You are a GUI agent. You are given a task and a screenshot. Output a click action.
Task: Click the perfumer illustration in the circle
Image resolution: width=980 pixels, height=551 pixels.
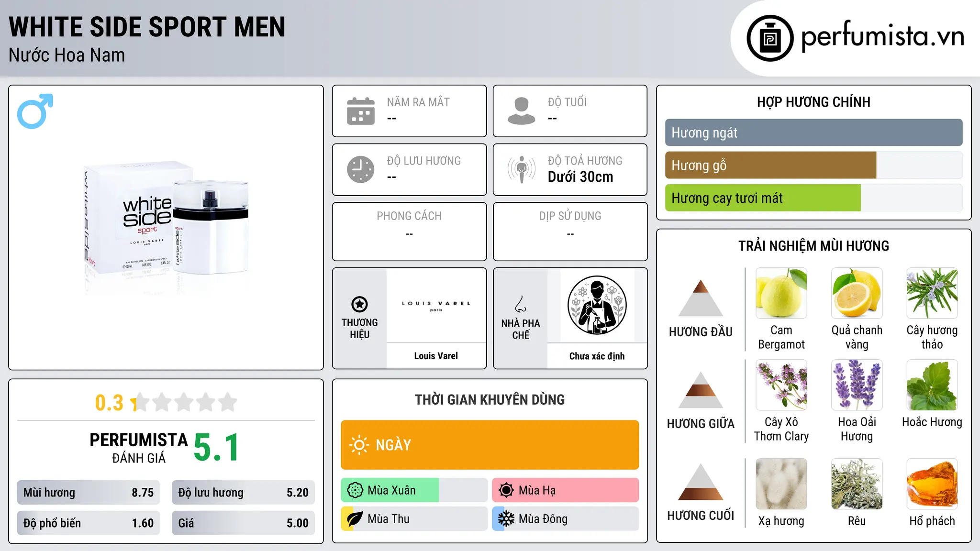pyautogui.click(x=597, y=305)
